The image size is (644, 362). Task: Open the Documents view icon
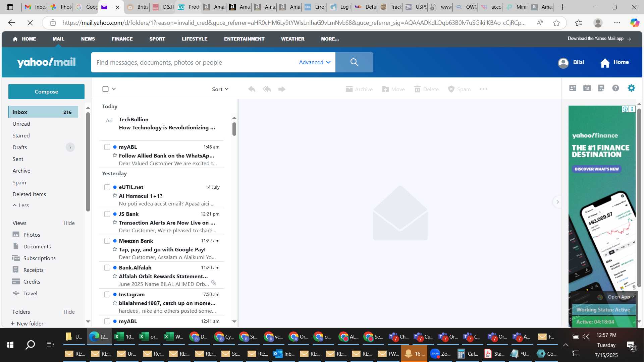click(16, 246)
